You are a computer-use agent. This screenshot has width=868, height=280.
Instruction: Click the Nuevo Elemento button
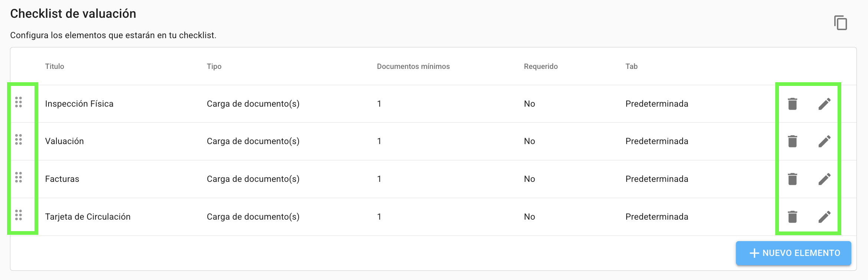[x=793, y=253]
